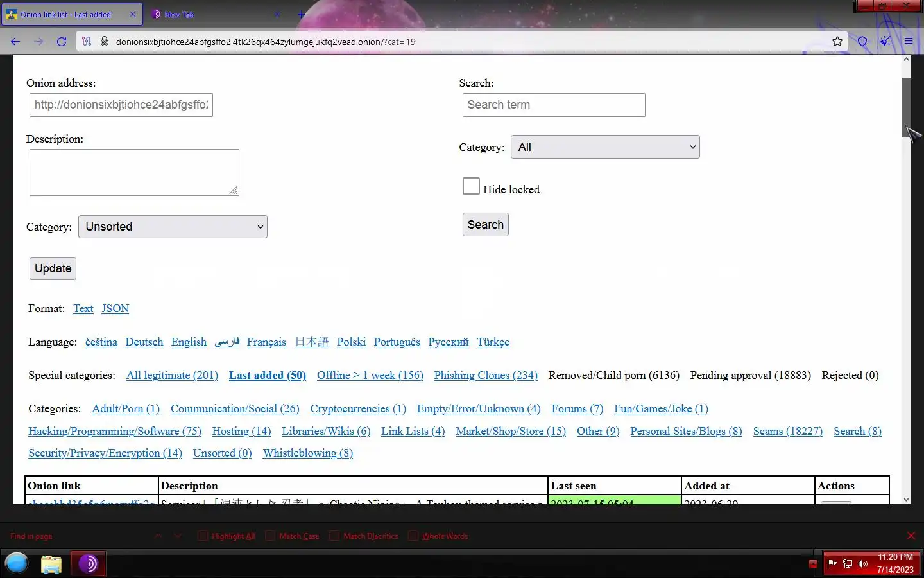Open Security/Privacy/Encryption (14) category
Screen dimensions: 924x578
point(105,453)
